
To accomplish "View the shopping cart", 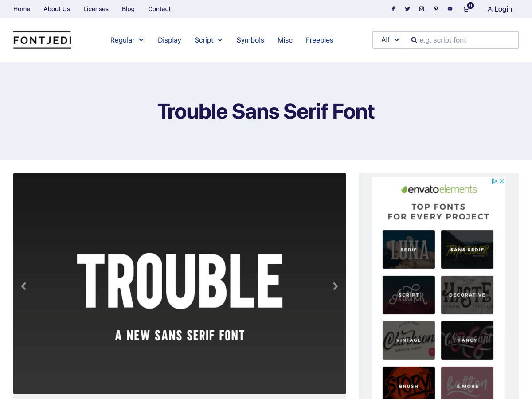I will (466, 9).
